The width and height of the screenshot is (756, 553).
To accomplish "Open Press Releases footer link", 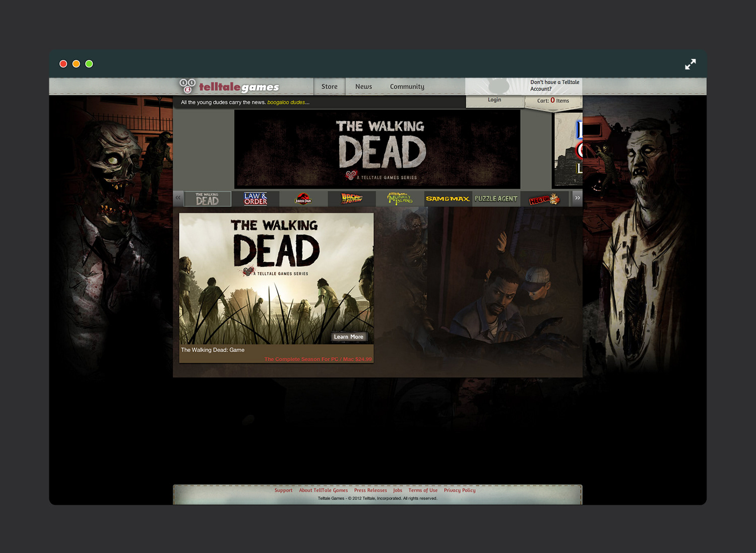I will coord(370,491).
